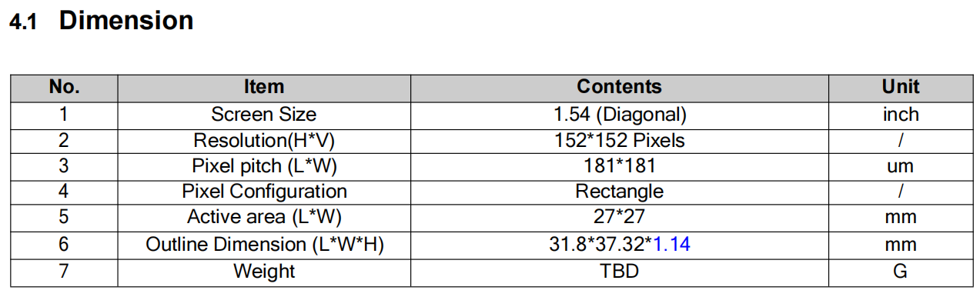Image resolution: width=980 pixels, height=307 pixels.
Task: Select the 'Item' column header
Action: click(x=264, y=88)
